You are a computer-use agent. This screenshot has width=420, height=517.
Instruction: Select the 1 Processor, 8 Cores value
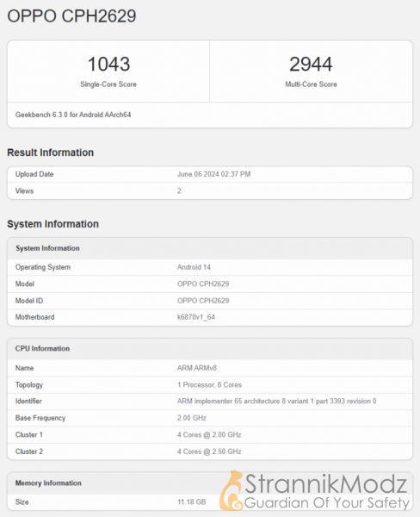pos(209,385)
